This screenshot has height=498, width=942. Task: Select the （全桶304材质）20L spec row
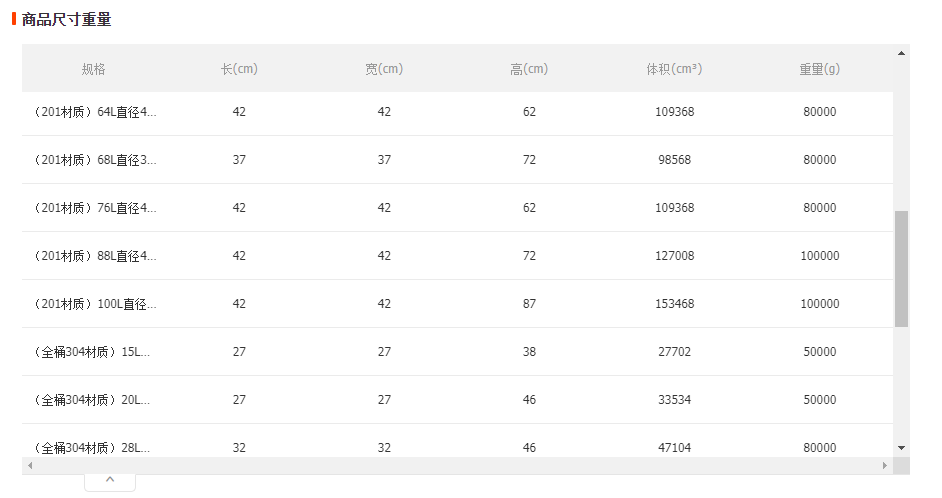pyautogui.click(x=457, y=400)
